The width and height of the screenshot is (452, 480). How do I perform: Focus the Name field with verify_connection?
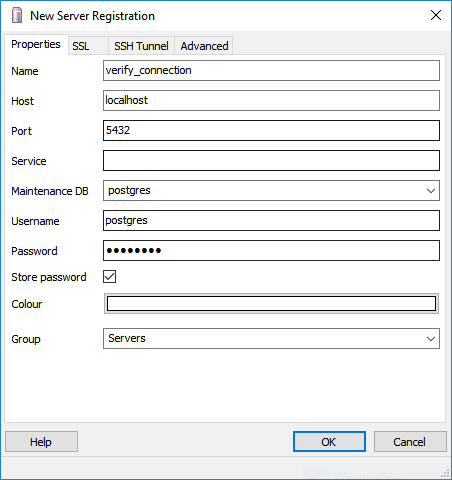point(271,71)
